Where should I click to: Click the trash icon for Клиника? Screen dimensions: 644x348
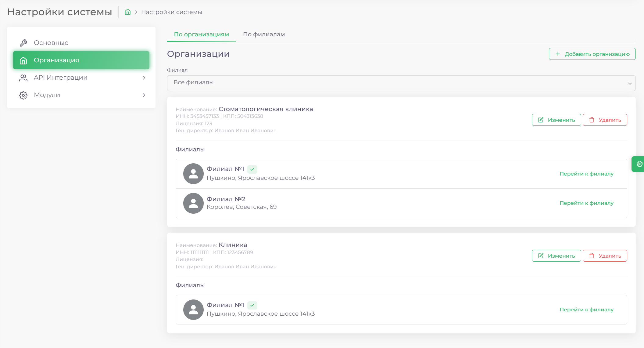pyautogui.click(x=592, y=256)
